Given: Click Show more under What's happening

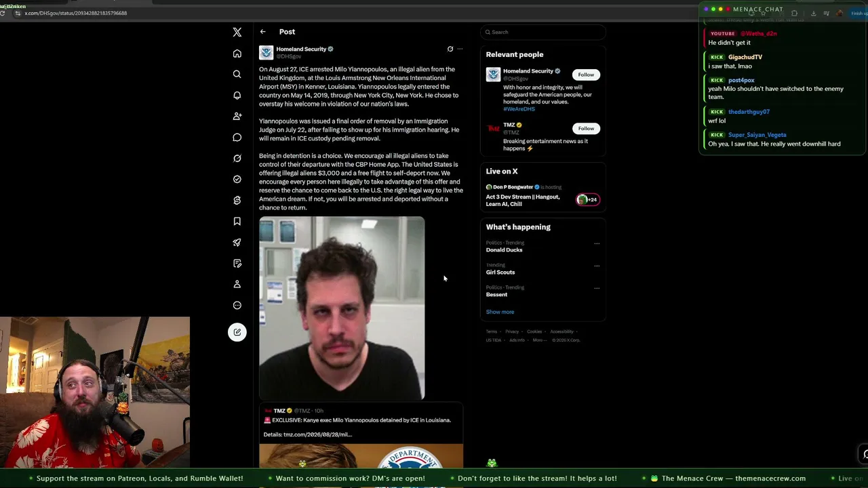Looking at the screenshot, I should pyautogui.click(x=500, y=312).
